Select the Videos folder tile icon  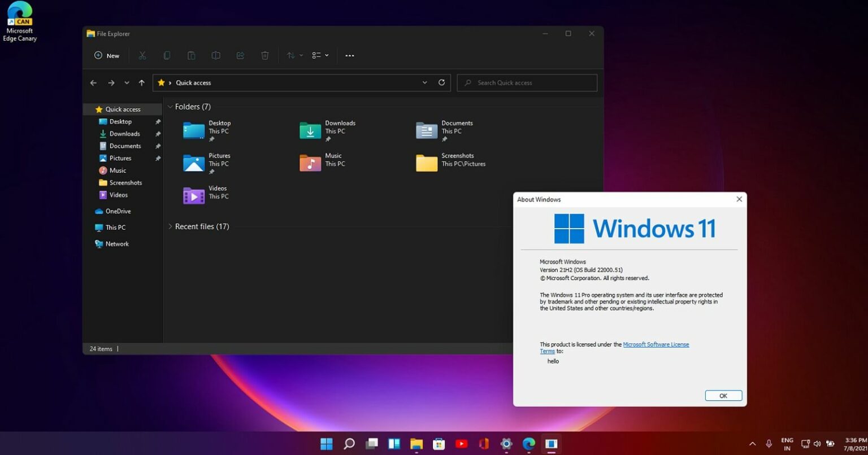point(194,196)
